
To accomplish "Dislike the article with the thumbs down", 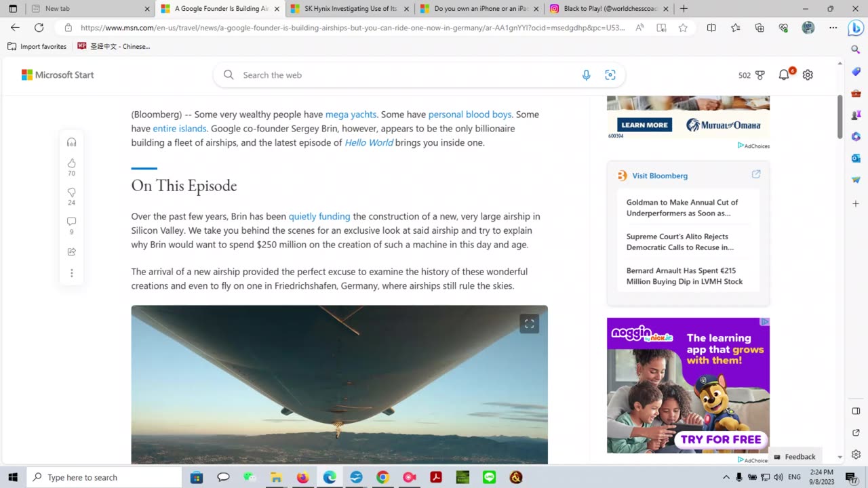I will [x=71, y=192].
